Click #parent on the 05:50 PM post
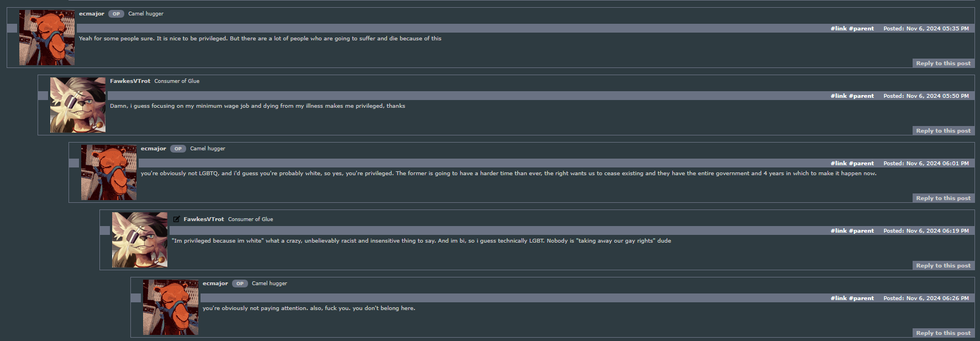The height and width of the screenshot is (341, 980). (x=862, y=95)
